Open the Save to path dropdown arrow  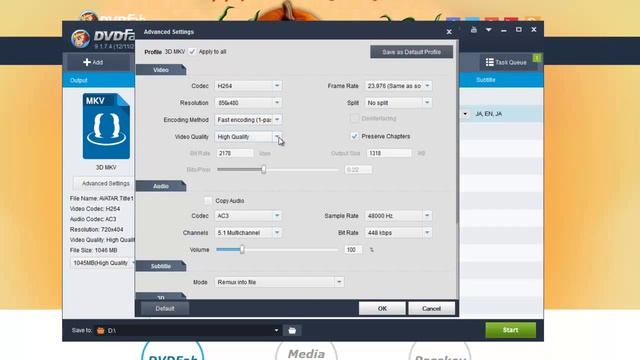[276, 331]
